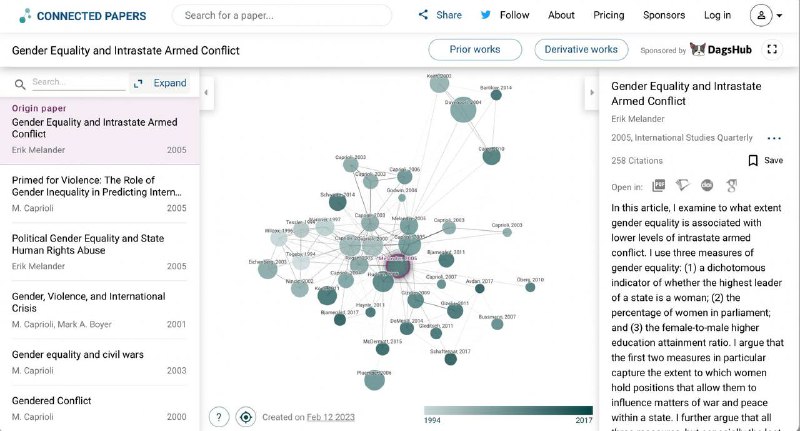Click the Connected Papers logo
The image size is (800, 431).
82,16
